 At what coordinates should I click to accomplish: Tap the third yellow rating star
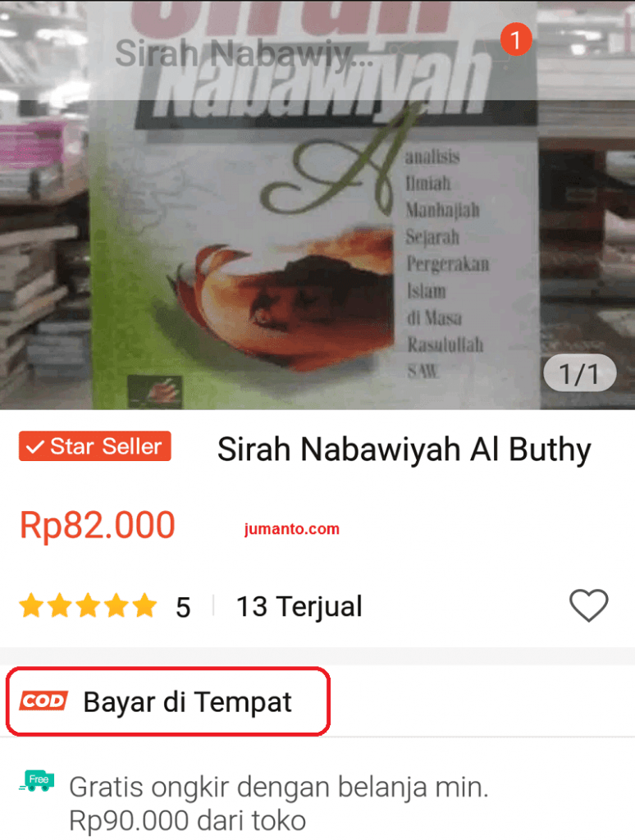point(88,606)
